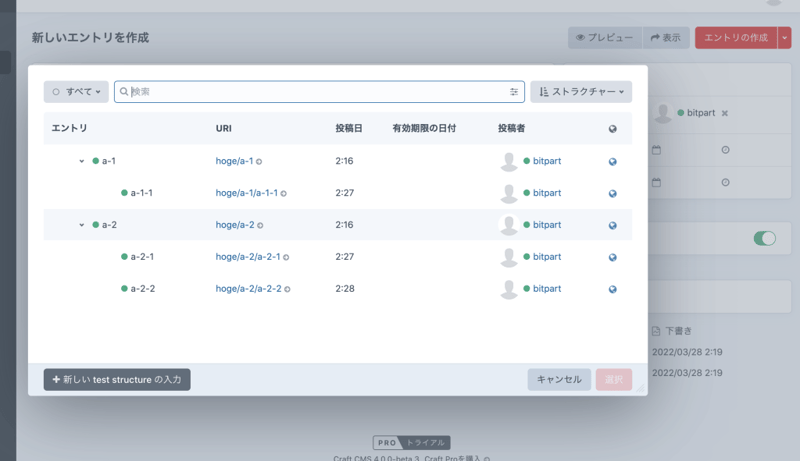800x461 pixels.
Task: Click the clock icon in the sidebar
Action: coord(725,150)
